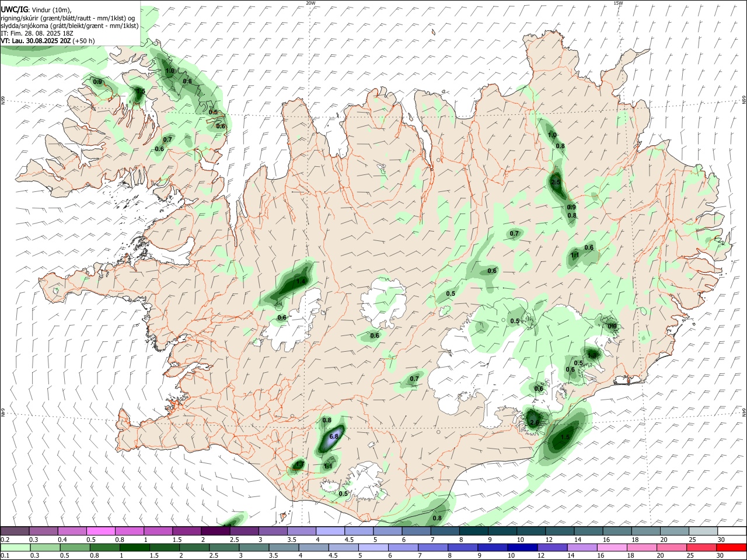Pick the darkest green swatch between 1 and 1.5
Screen dimensions: 747x560
tap(134, 547)
